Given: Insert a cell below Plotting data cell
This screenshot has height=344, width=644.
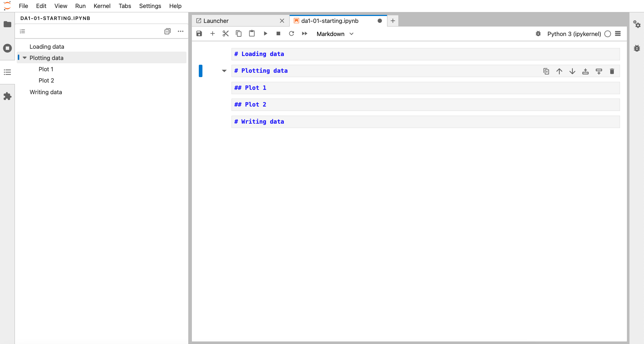Looking at the screenshot, I should point(599,71).
